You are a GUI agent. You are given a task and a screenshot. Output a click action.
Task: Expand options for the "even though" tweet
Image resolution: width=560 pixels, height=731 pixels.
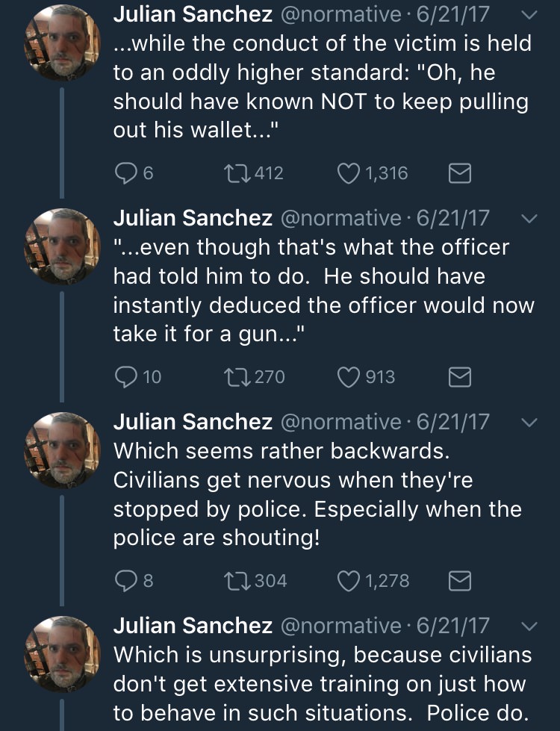[528, 219]
